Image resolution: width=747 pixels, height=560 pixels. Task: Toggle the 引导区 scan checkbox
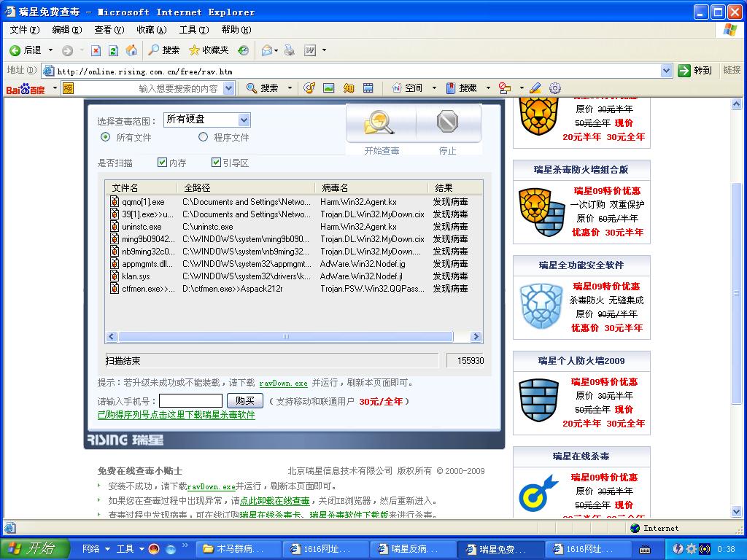tap(216, 163)
